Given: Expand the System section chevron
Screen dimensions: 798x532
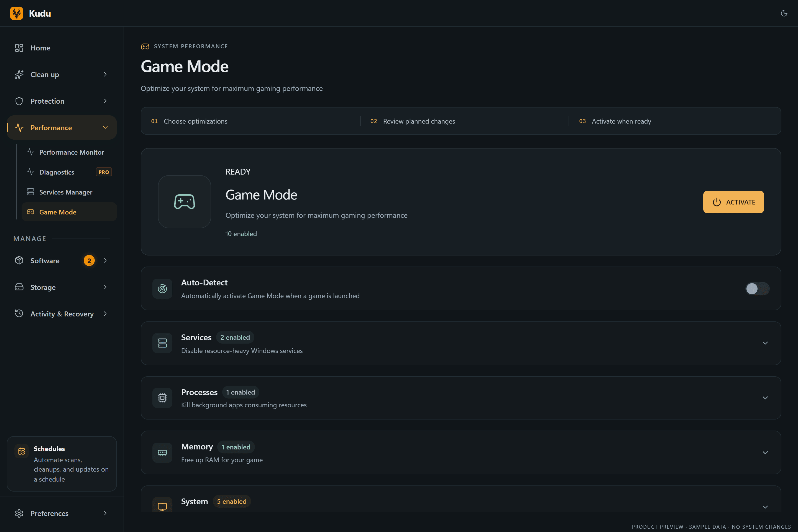Looking at the screenshot, I should tap(765, 507).
